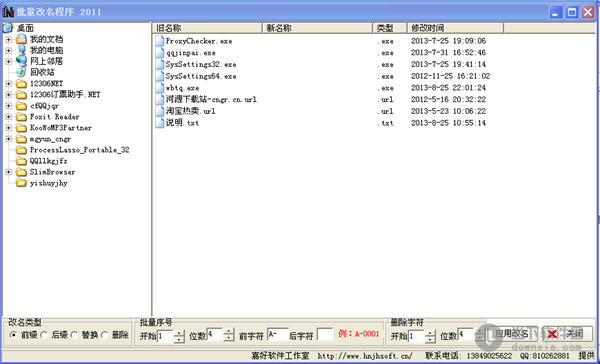Select the KooWoMP3Partner folder label
Image resolution: width=600 pixels, height=364 pixels.
coord(61,128)
